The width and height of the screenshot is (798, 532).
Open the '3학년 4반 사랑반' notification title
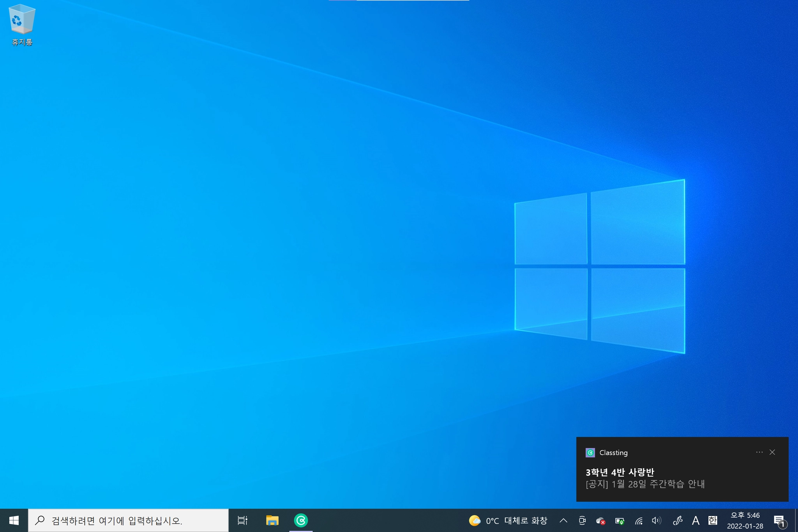620,472
